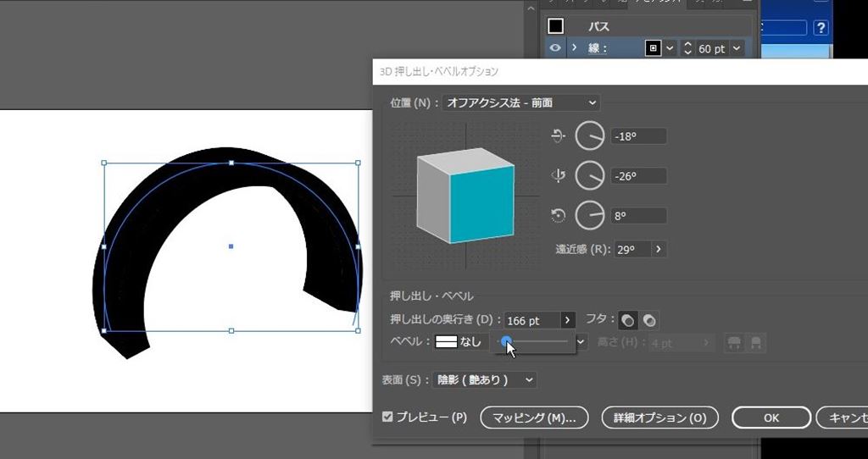
Task: Hide the 線 stroke visibility eye
Action: click(x=555, y=48)
